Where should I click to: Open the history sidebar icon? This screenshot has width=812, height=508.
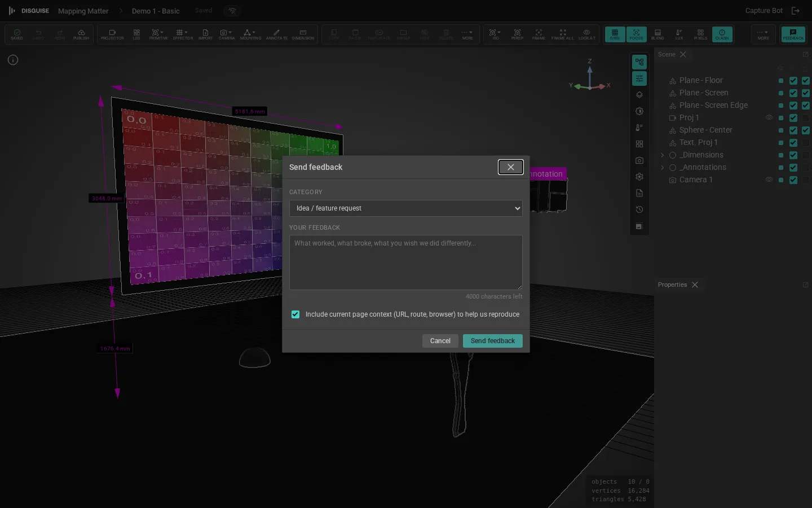pyautogui.click(x=639, y=209)
